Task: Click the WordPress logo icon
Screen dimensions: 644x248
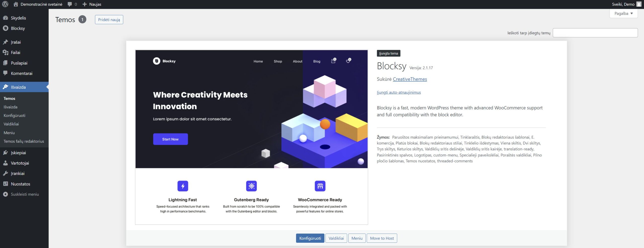Action: click(5, 4)
